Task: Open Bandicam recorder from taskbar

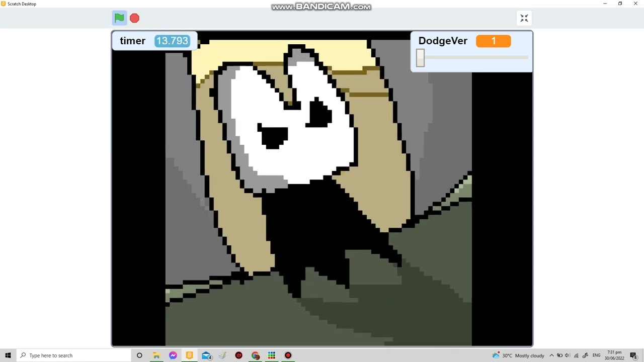Action: point(288,355)
